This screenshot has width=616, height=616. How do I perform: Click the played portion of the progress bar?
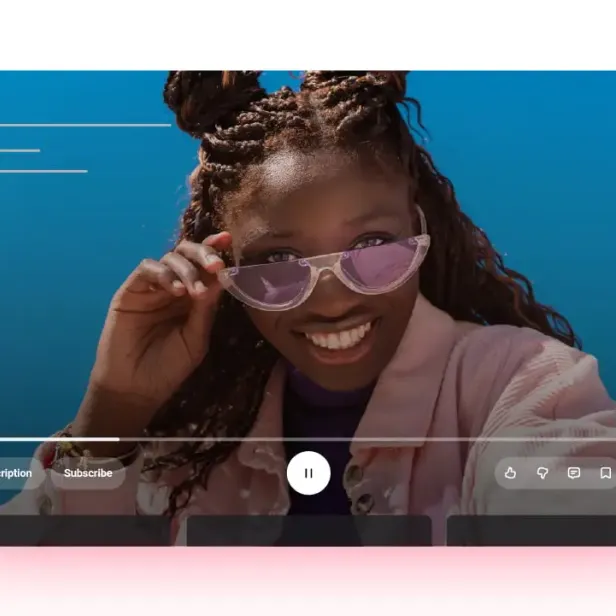[x=60, y=439]
